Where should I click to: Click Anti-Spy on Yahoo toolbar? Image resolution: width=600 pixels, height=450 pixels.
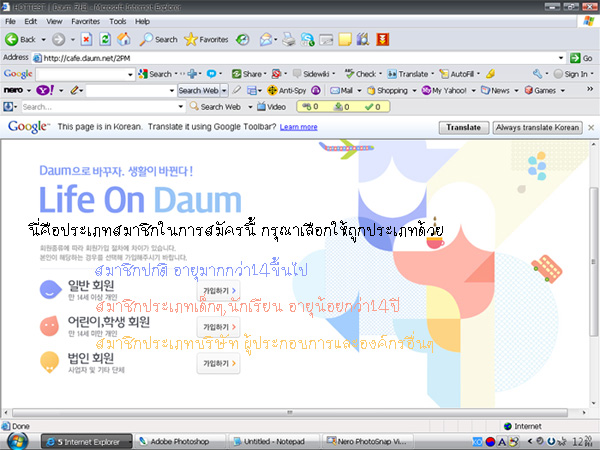click(x=287, y=91)
